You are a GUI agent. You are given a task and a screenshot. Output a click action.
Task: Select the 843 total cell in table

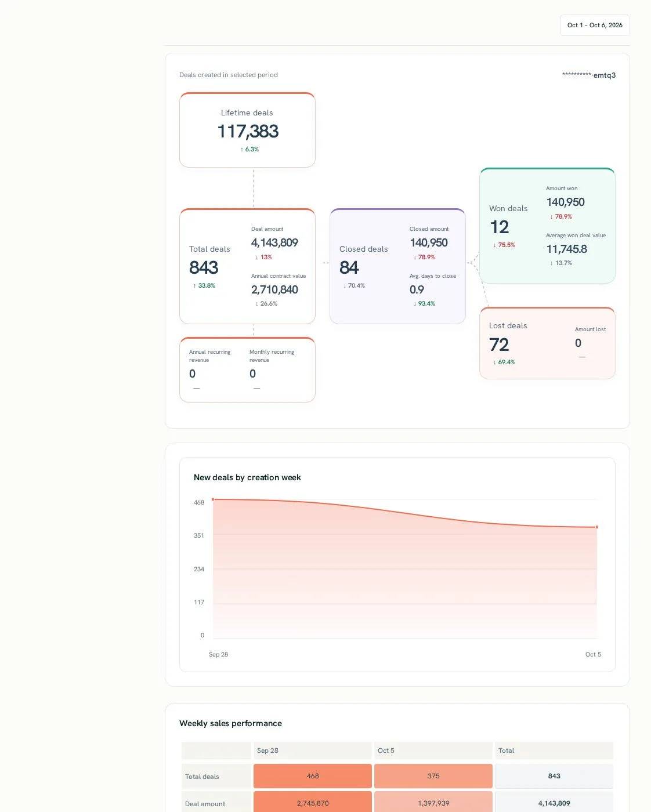pyautogui.click(x=554, y=776)
